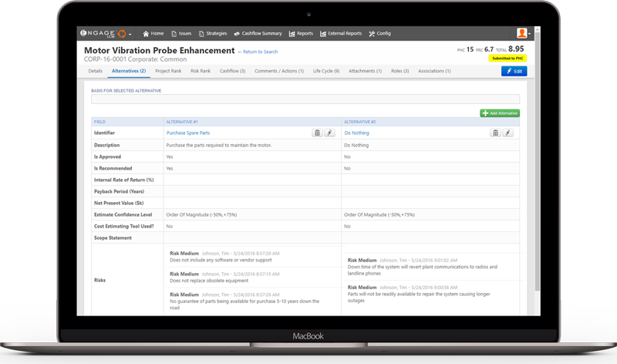Open the Issues page from the navbar

181,34
